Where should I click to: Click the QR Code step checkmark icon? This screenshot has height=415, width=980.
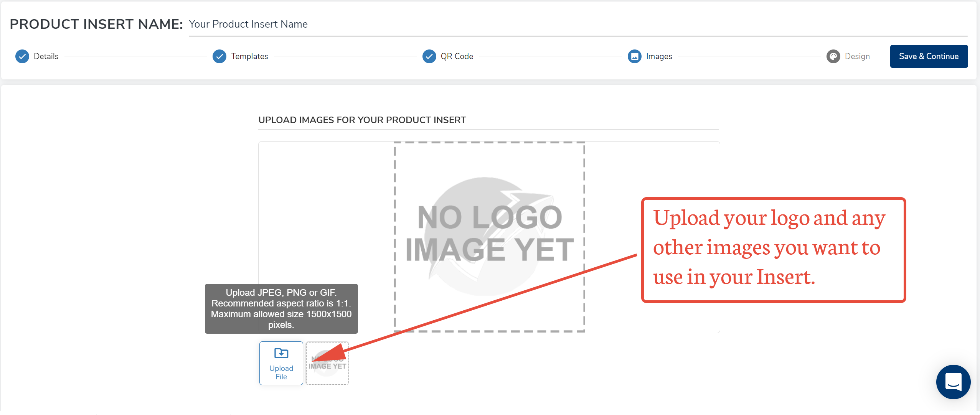click(429, 56)
